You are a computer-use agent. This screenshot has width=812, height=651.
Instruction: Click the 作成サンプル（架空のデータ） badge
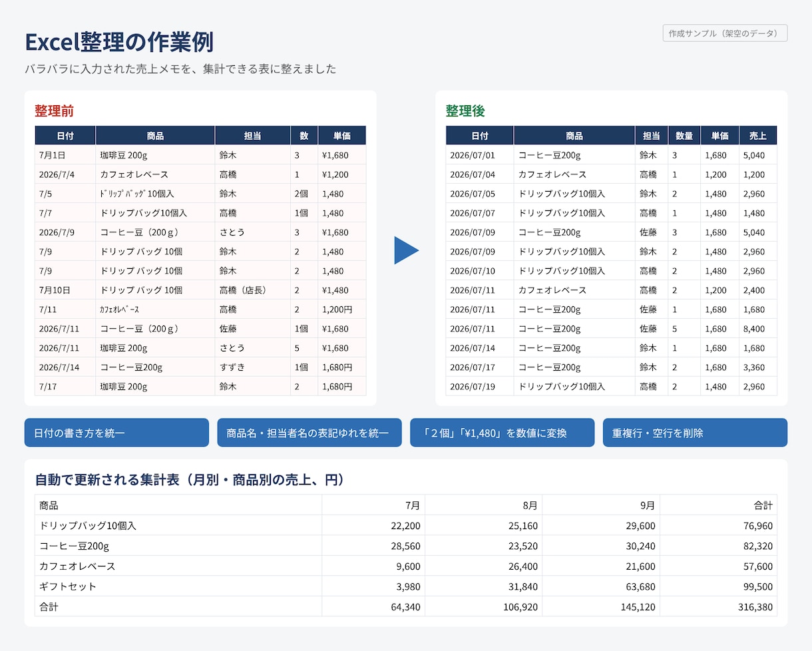tap(725, 33)
